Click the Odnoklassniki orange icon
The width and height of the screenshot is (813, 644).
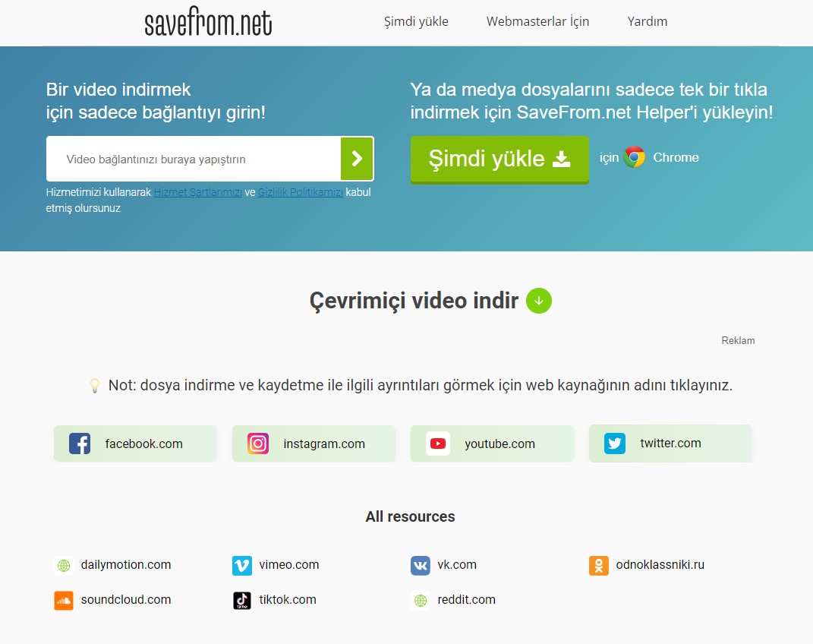pyautogui.click(x=598, y=565)
